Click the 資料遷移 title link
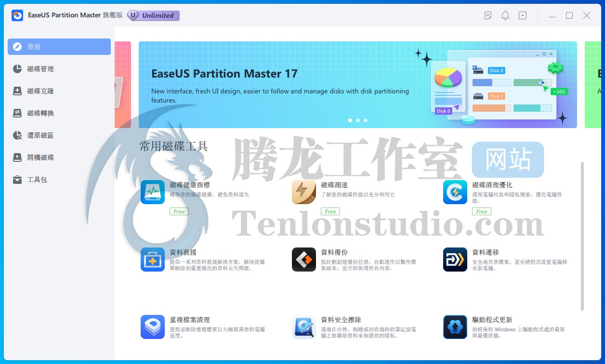 point(486,252)
